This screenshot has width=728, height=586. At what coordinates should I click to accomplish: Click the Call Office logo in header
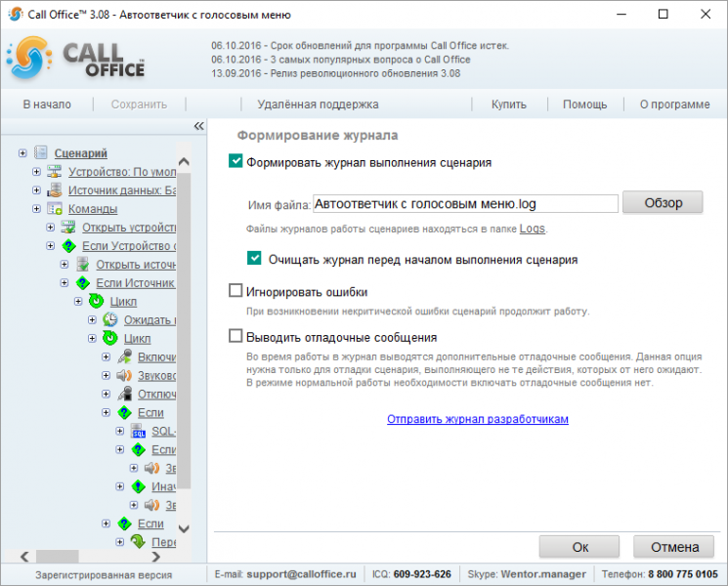tap(76, 59)
